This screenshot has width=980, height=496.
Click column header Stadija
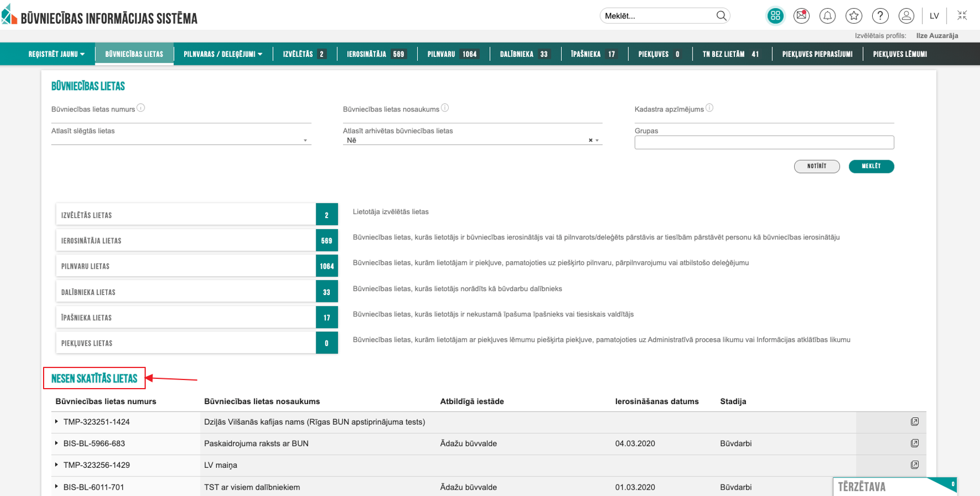733,401
